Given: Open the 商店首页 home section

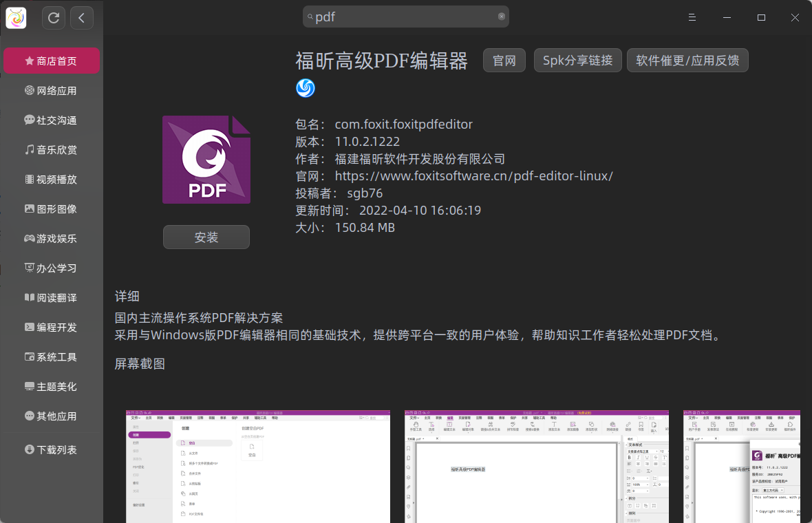Looking at the screenshot, I should point(52,61).
